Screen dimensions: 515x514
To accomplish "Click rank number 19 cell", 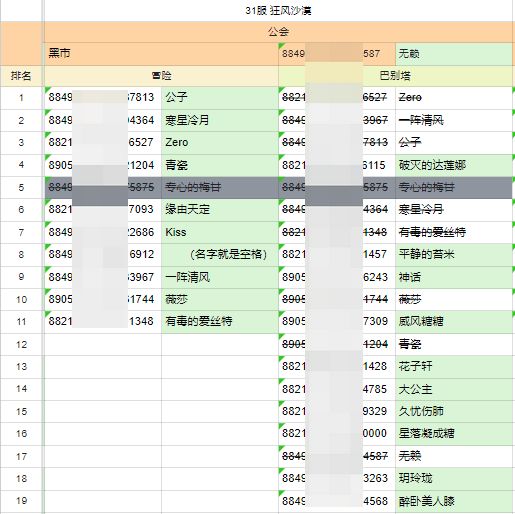I will (x=21, y=501).
